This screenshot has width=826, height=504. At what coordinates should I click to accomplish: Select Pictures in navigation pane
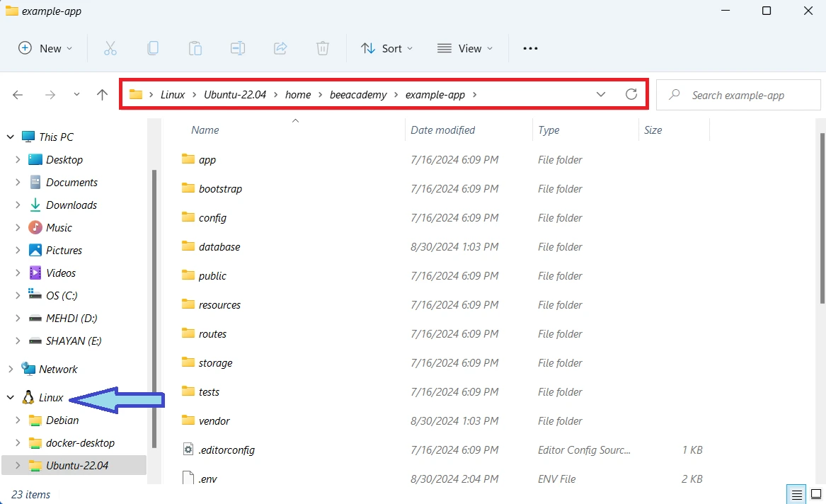tap(64, 250)
